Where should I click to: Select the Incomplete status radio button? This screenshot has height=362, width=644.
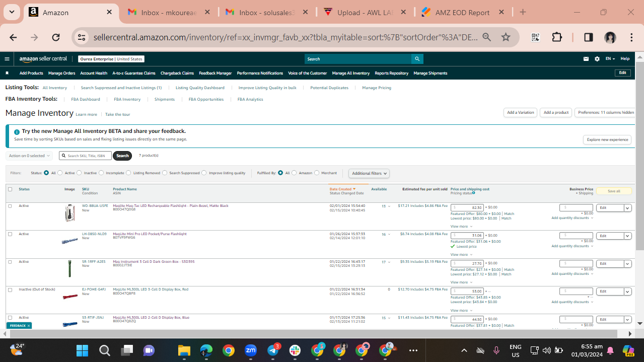click(x=101, y=173)
